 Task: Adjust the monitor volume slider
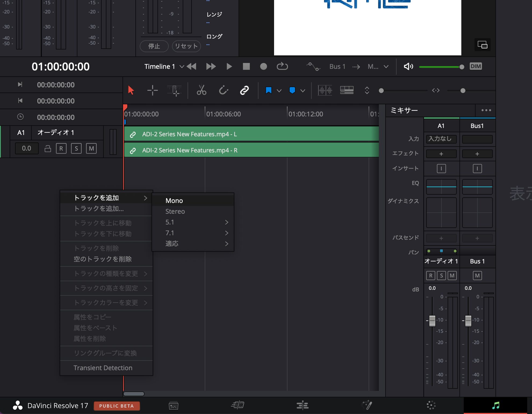(x=462, y=67)
